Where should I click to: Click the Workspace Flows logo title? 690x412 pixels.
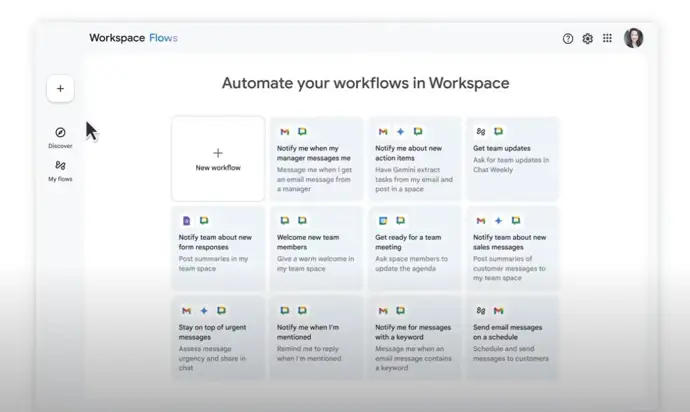[133, 38]
